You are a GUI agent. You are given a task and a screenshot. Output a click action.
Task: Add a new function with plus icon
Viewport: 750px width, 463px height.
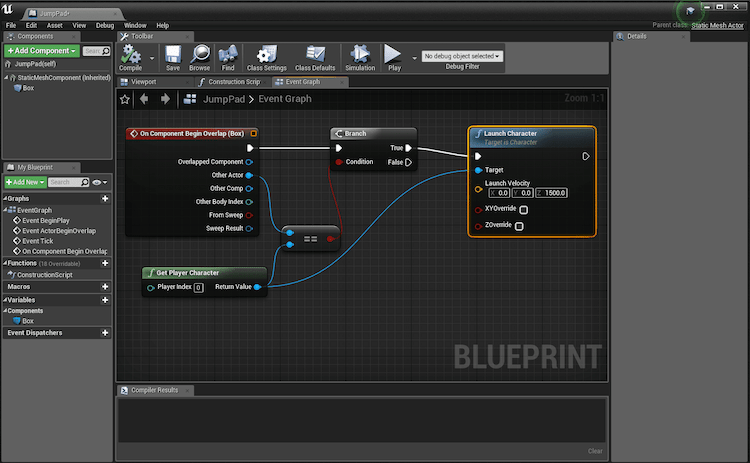[x=105, y=264]
